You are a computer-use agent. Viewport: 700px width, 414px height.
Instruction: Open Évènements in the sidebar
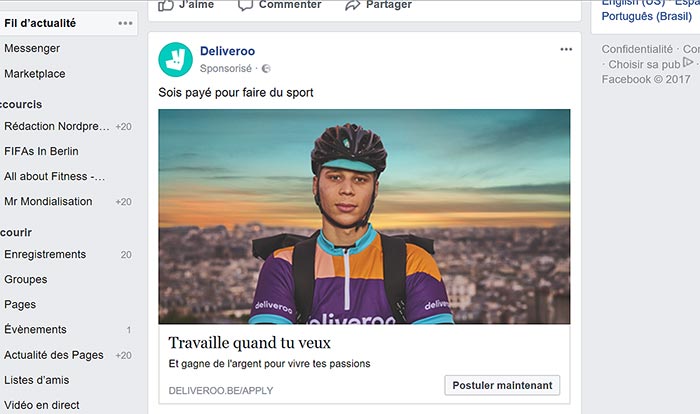(x=35, y=330)
